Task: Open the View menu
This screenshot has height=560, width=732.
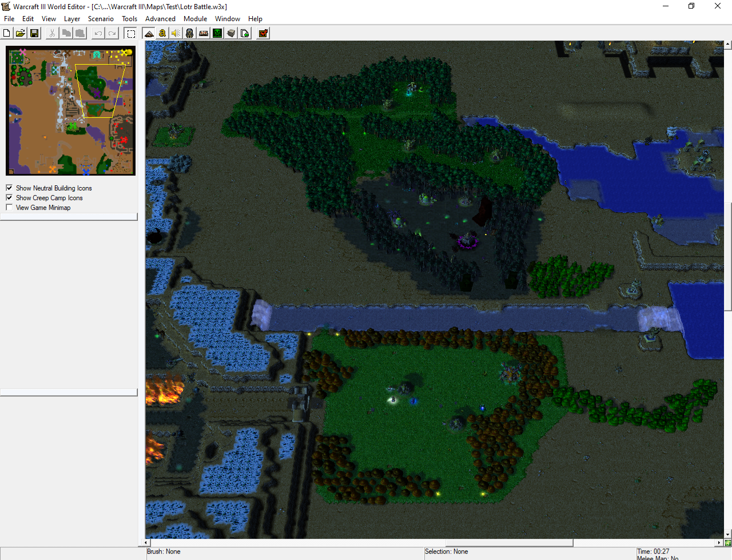Action: click(49, 19)
